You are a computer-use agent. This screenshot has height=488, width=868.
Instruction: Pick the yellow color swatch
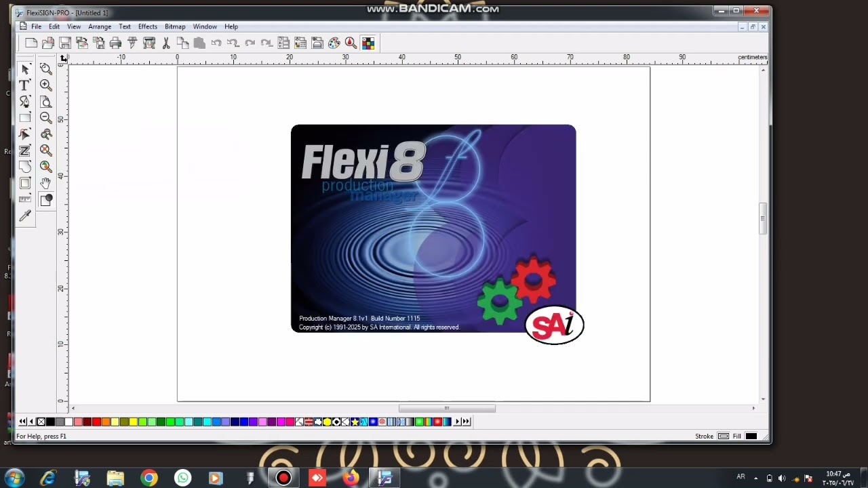coord(133,422)
